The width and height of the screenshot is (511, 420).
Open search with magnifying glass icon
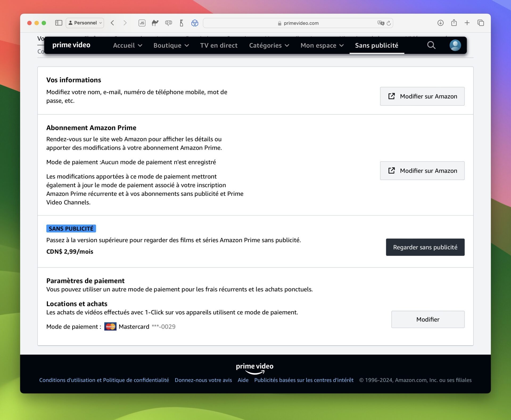(x=431, y=45)
